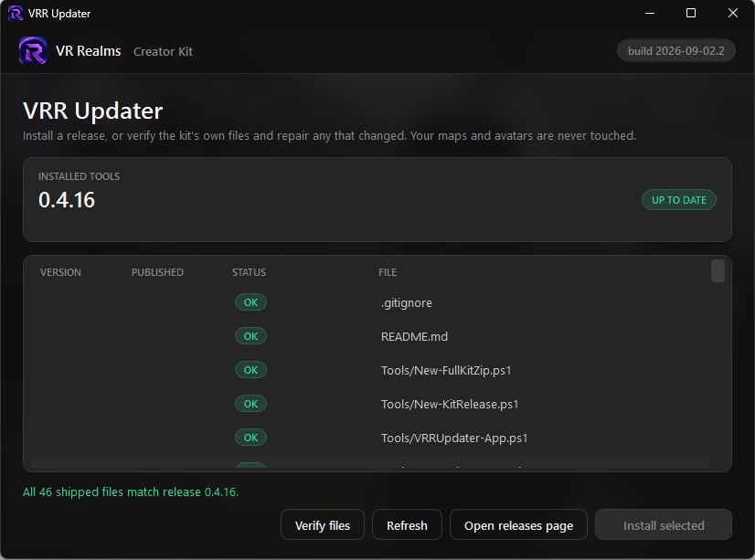Select the README.md file row
The width and height of the screenshot is (755, 560).
click(x=371, y=336)
